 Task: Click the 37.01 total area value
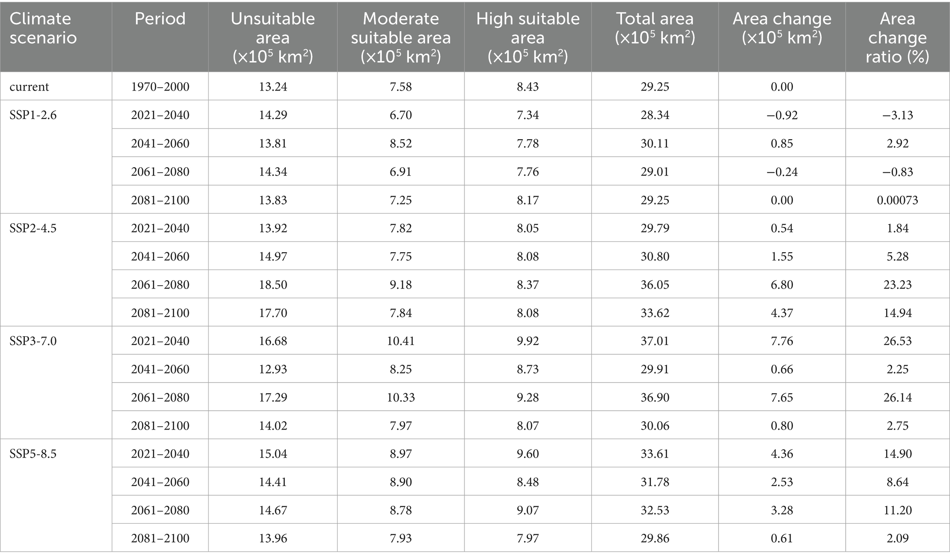point(655,341)
